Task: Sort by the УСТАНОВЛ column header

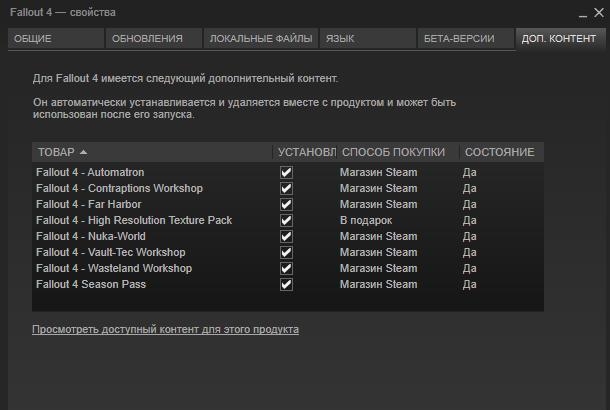Action: (305, 152)
